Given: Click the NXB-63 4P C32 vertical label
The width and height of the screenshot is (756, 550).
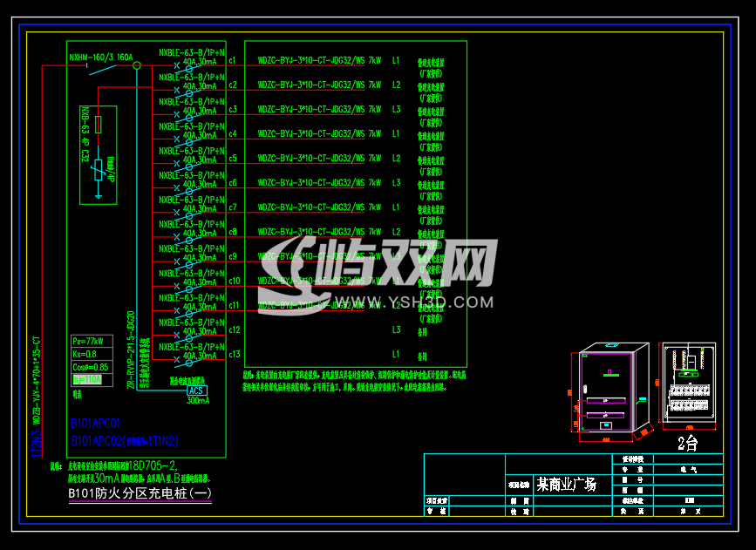Looking at the screenshot, I should (85, 134).
